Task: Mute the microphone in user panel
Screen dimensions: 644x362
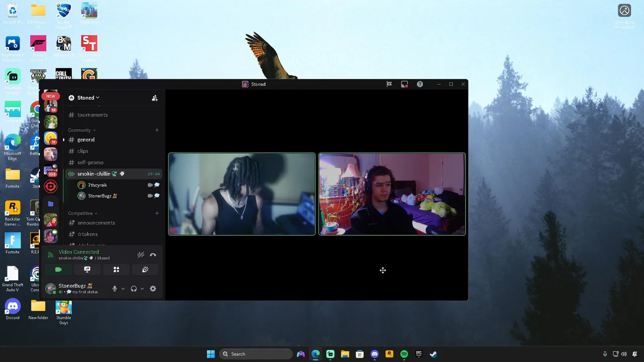Action: tap(115, 289)
